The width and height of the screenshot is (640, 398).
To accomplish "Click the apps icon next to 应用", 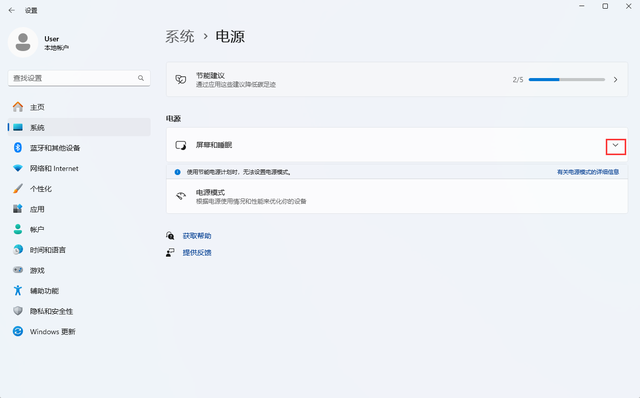I will tap(18, 209).
